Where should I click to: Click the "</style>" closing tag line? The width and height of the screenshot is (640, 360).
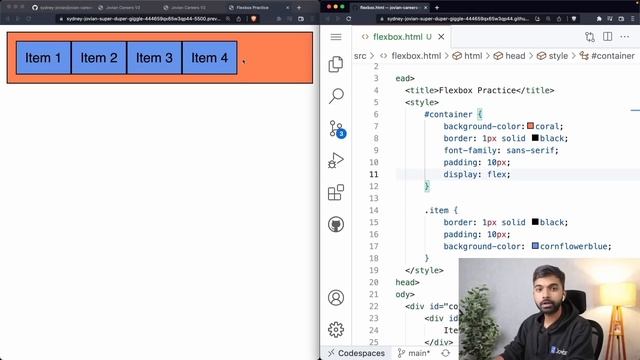[x=424, y=270]
